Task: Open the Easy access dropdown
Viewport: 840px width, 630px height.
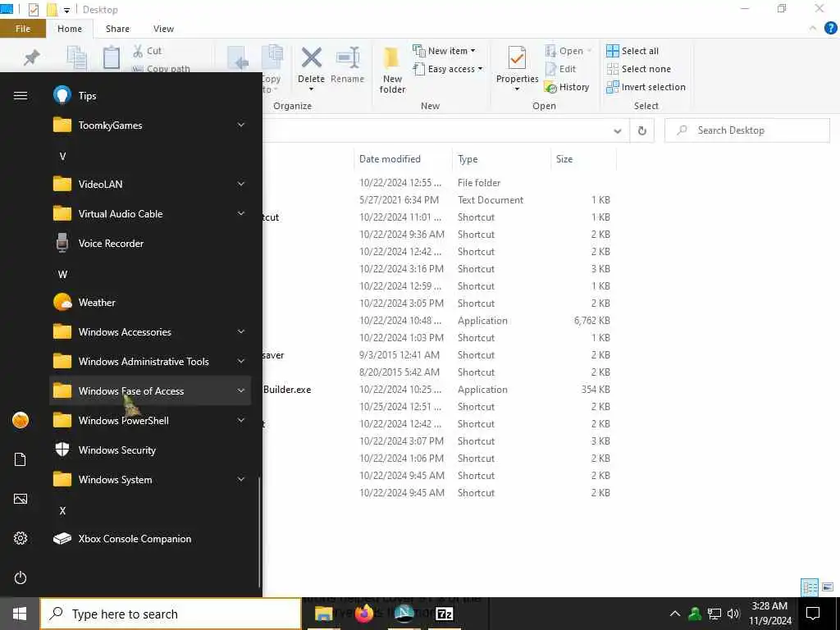Action: click(448, 69)
